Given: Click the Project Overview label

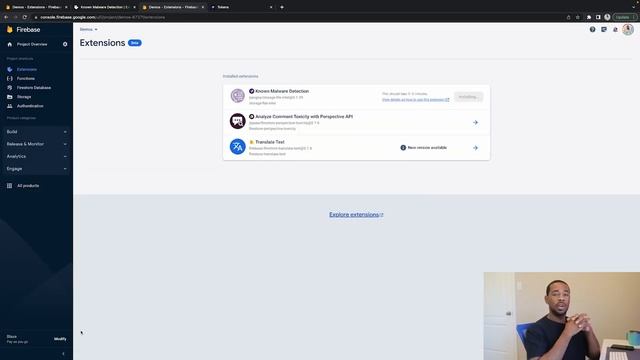Looking at the screenshot, I should click(32, 44).
